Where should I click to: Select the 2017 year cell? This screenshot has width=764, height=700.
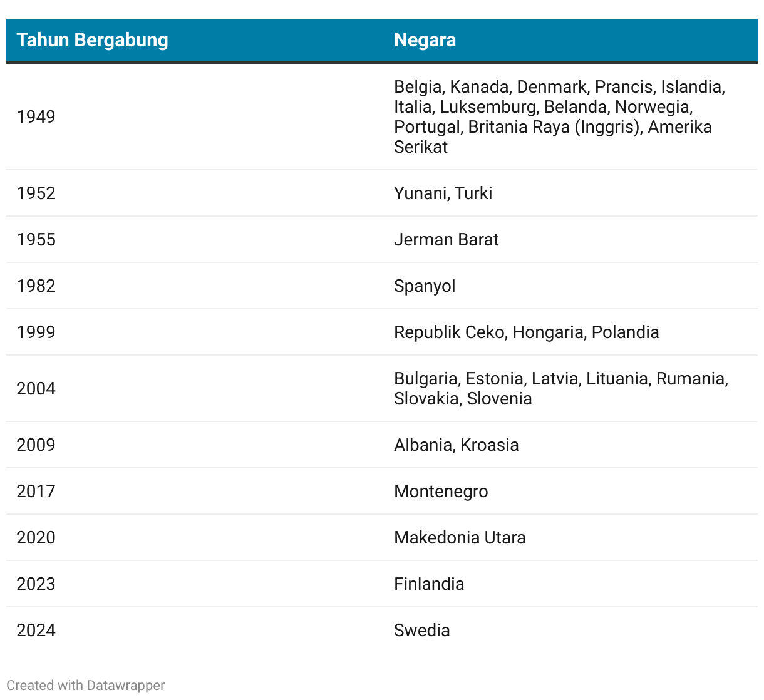(36, 491)
